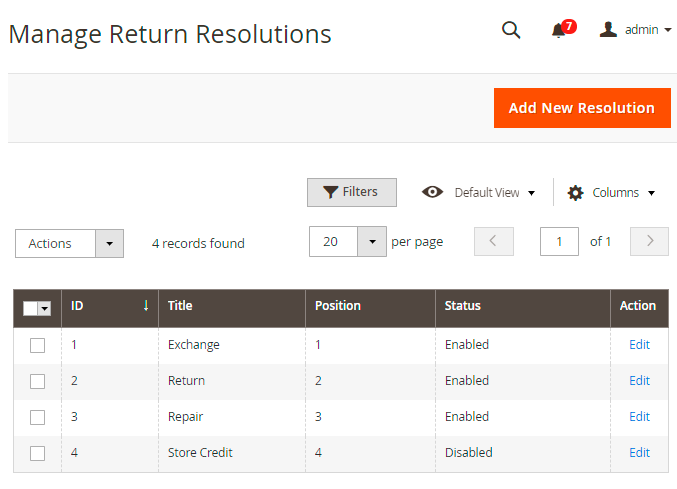This screenshot has height=489, width=677.
Task: Click the admin user avatar icon
Action: [608, 30]
